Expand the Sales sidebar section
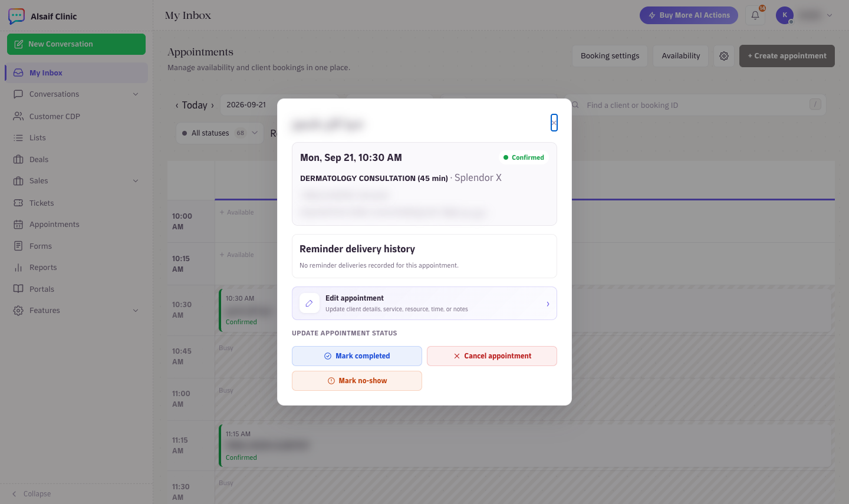849x504 pixels. click(x=136, y=181)
